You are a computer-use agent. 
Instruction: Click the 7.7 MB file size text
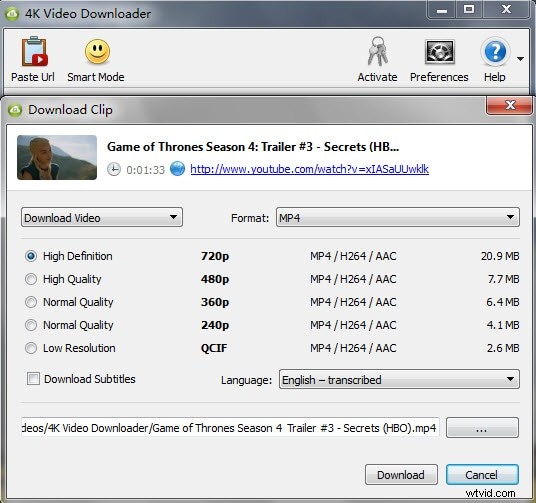[x=503, y=279]
